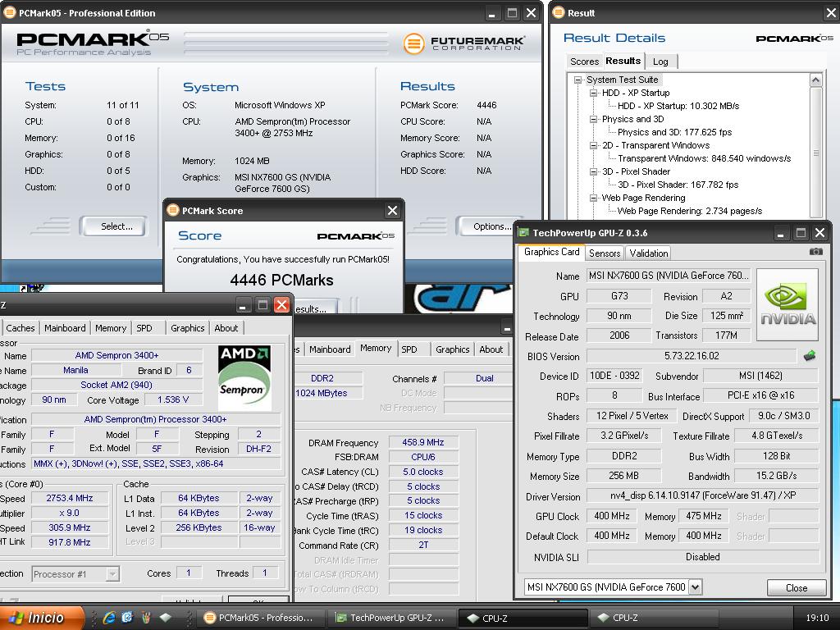Open the GPU-Z graphics card selection dropdown
This screenshot has height=630, width=840.
[695, 587]
